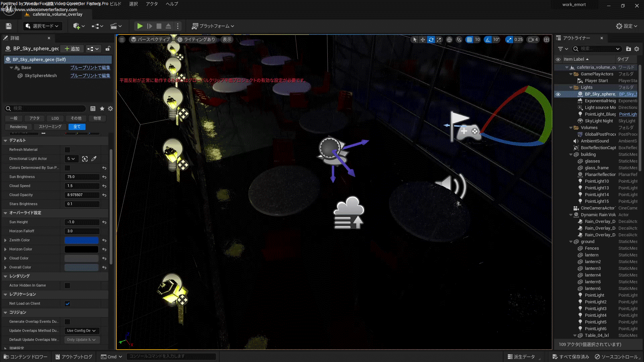Open the ヘルプ menu
This screenshot has width=644, height=362.
[x=172, y=4]
